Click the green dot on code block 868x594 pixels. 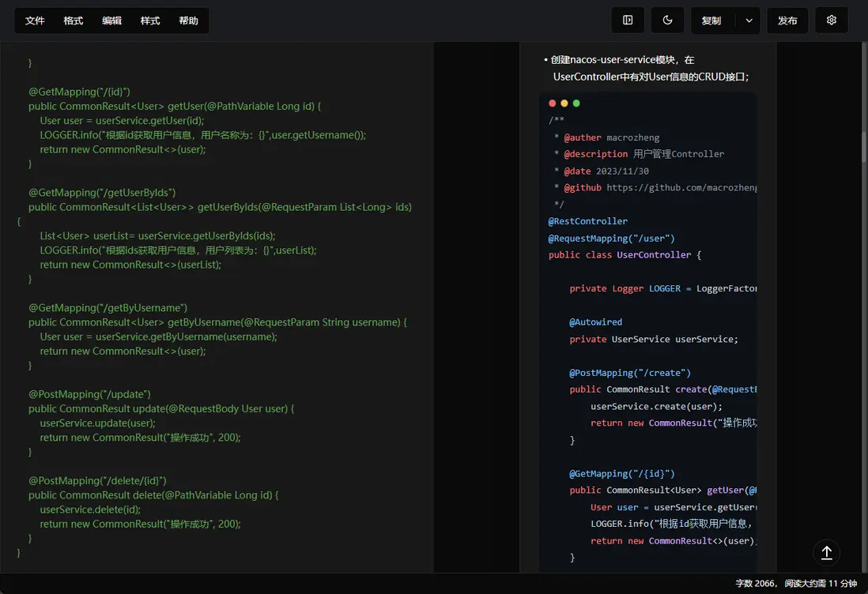[576, 103]
